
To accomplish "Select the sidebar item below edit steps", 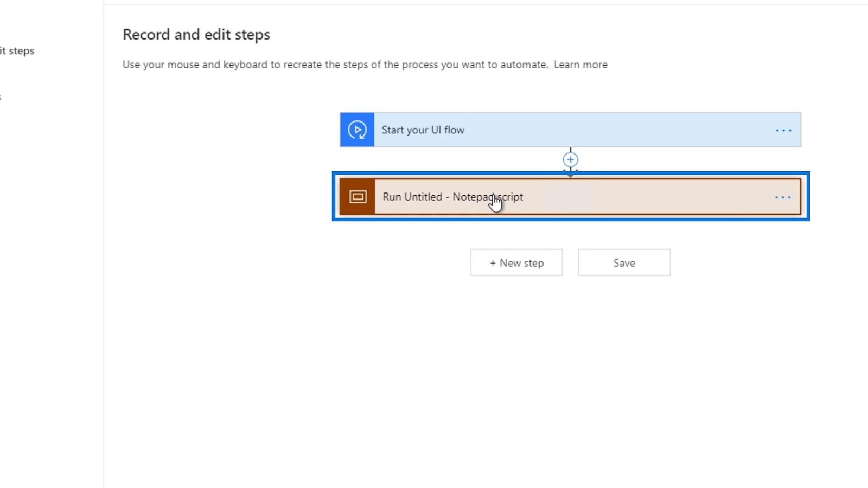I will click(1, 98).
